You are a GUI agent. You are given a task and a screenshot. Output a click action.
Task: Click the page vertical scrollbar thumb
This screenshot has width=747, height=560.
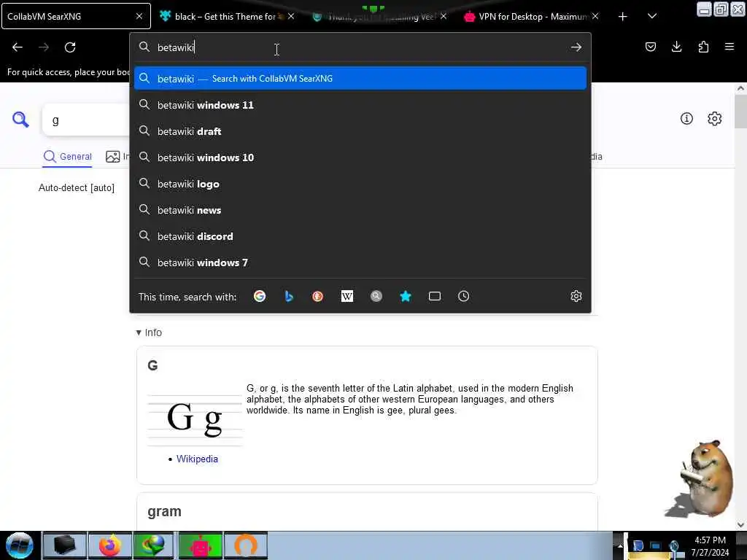pyautogui.click(x=740, y=112)
